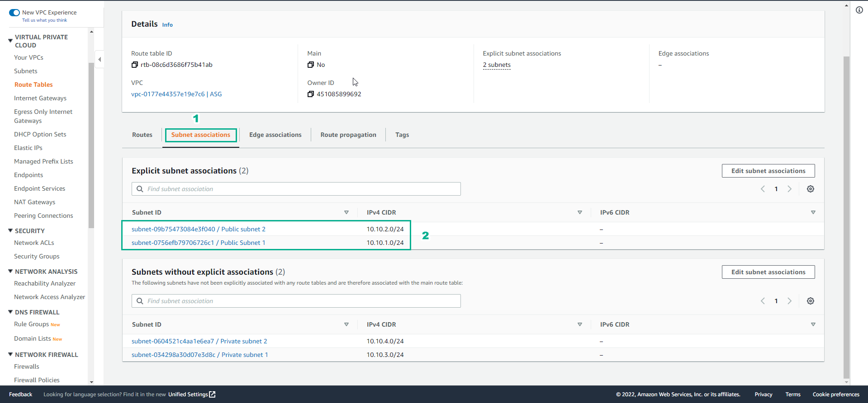This screenshot has width=868, height=403.
Task: Click the main page vertical scrollbar
Action: [x=846, y=217]
